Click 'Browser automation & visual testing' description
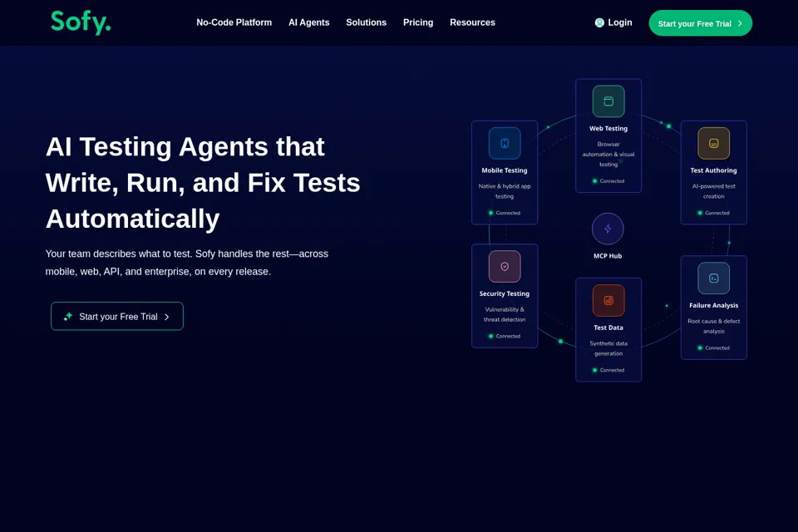Image resolution: width=798 pixels, height=532 pixels. 608,155
